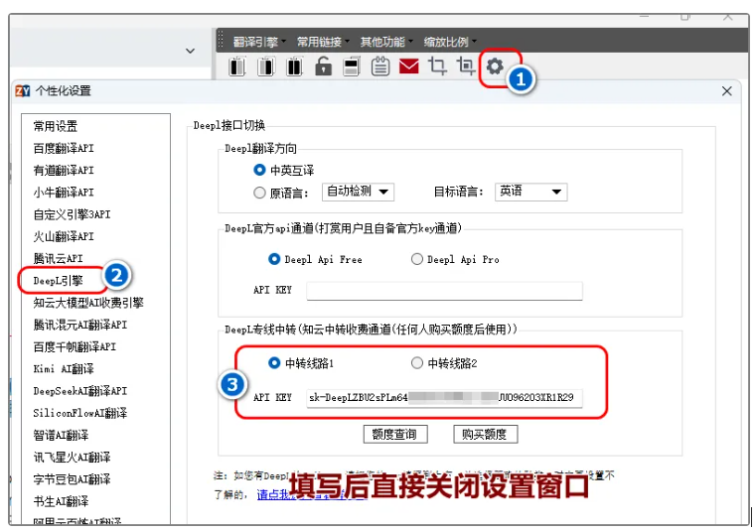This screenshot has height=532, width=756.
Task: Open the 自动检测 source language dropdown
Action: tap(359, 192)
